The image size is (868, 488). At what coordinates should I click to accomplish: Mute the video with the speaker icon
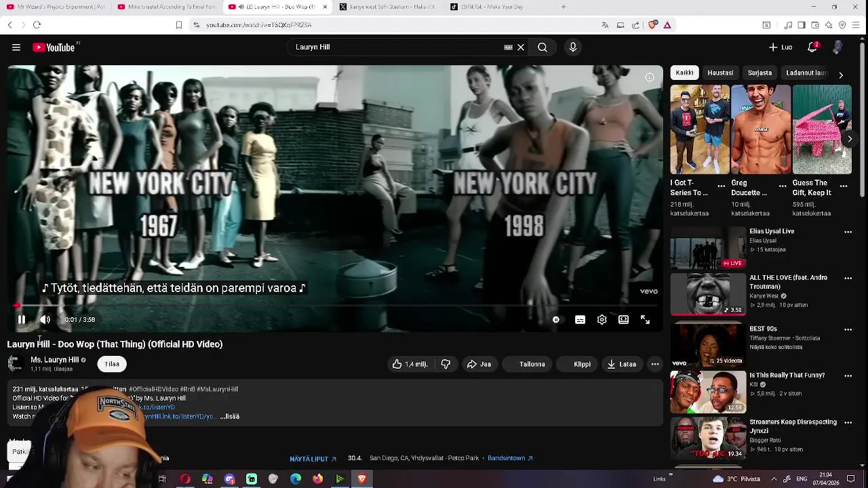coord(45,319)
